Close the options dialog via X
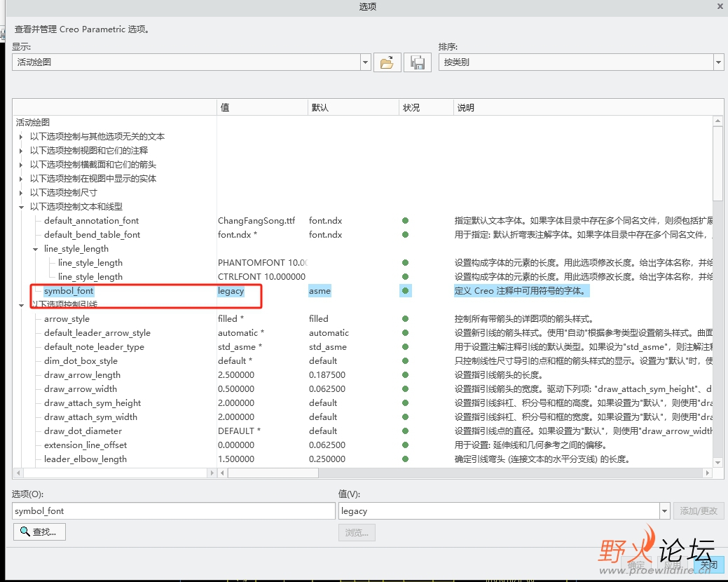728x582 pixels. [720, 6]
